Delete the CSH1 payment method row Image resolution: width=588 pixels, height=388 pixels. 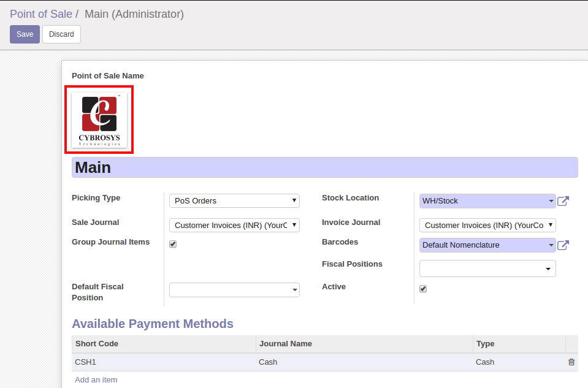[x=571, y=362]
